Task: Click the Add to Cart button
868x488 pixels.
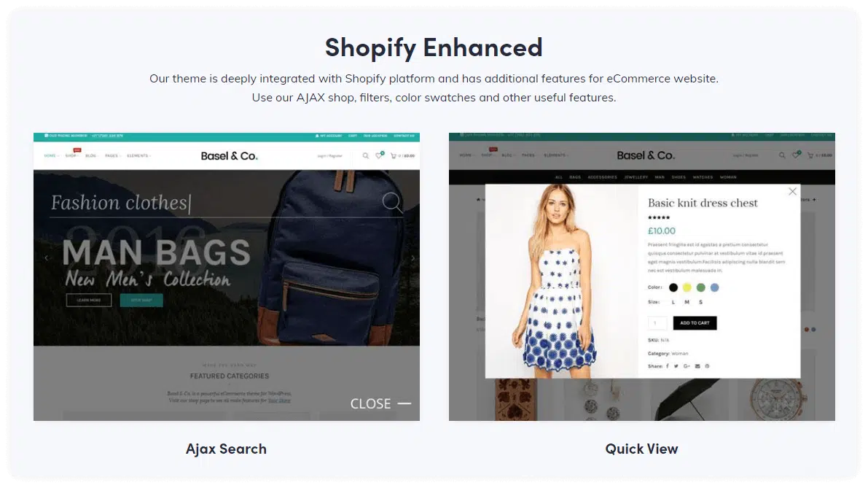Action: 695,323
